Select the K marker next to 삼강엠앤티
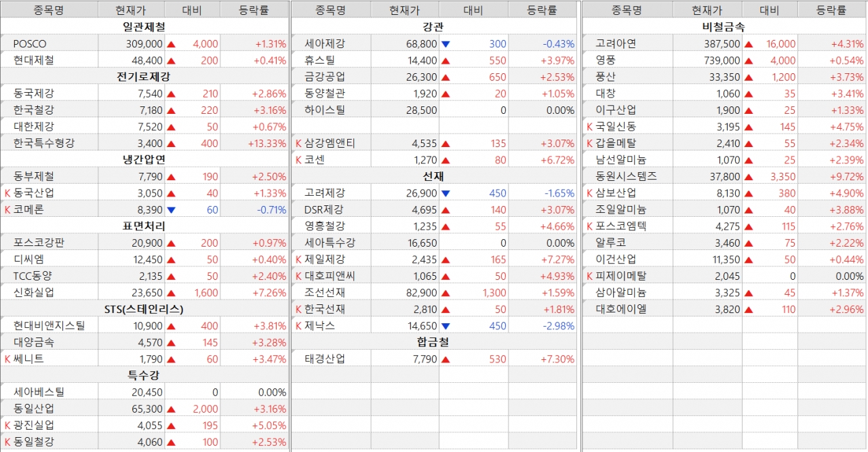Screen dimensions: 868x452 pos(298,144)
